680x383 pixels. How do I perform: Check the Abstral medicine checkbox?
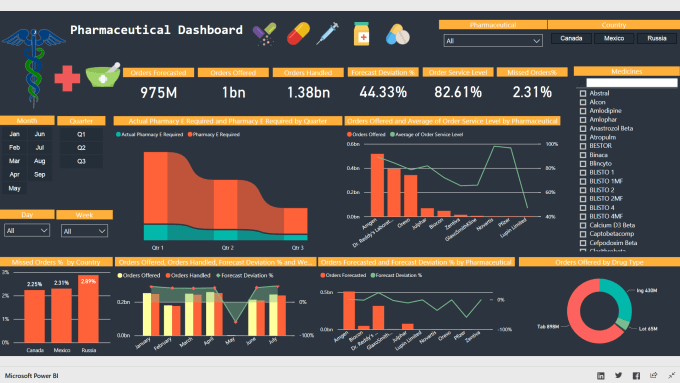pos(583,93)
